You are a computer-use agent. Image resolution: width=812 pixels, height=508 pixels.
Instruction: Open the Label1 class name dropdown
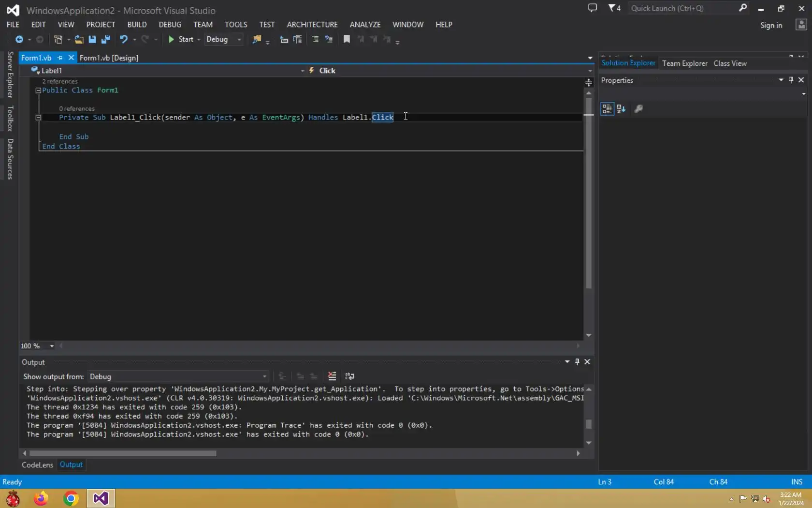303,71
